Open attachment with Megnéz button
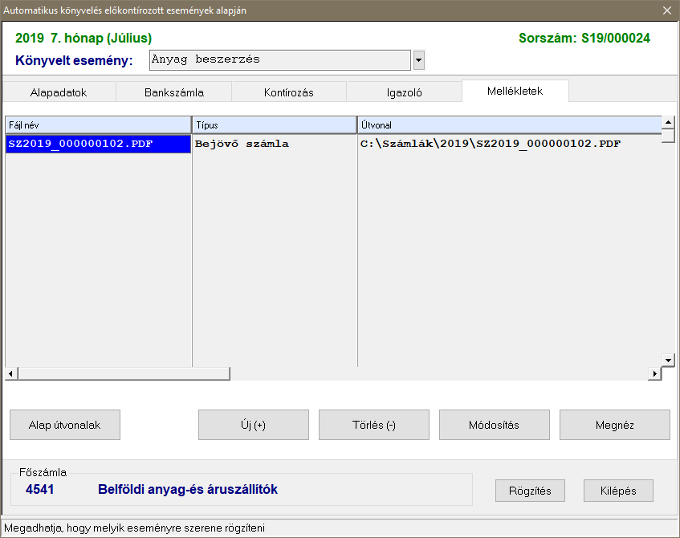The height and width of the screenshot is (538, 680). pyautogui.click(x=614, y=425)
